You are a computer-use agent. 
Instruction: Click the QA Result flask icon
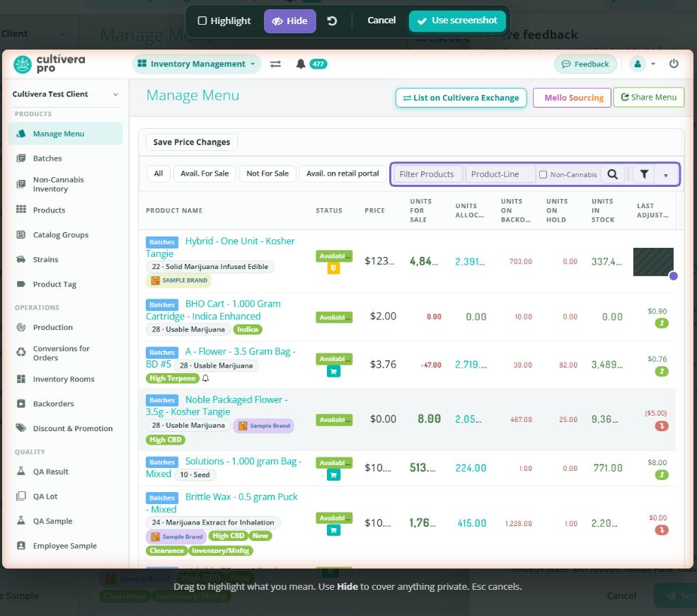[21, 471]
